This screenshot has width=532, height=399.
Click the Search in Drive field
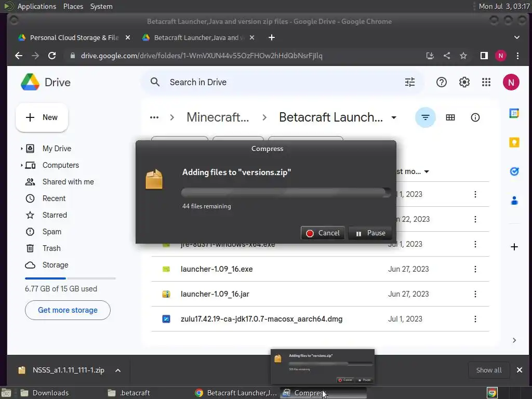[x=282, y=82]
